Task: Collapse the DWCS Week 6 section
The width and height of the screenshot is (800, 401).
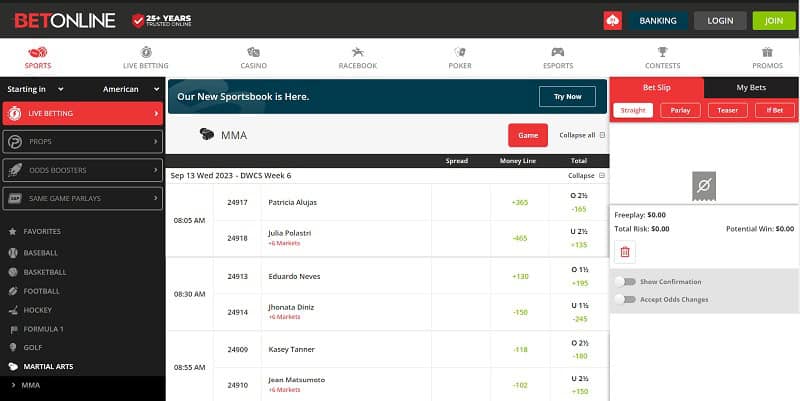Action: [586, 176]
